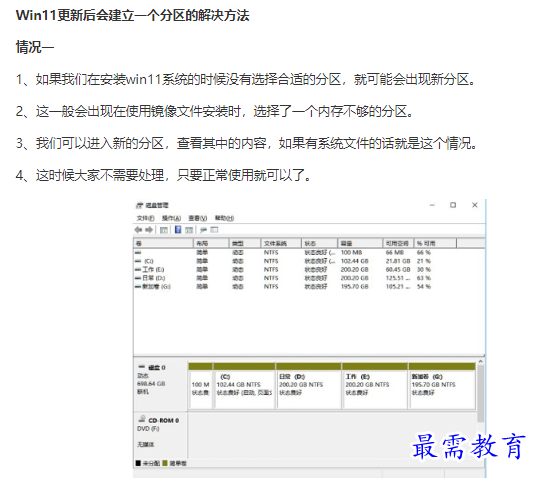Click the black 未分配 legend swatch
The height and width of the screenshot is (478, 534).
pos(138,463)
